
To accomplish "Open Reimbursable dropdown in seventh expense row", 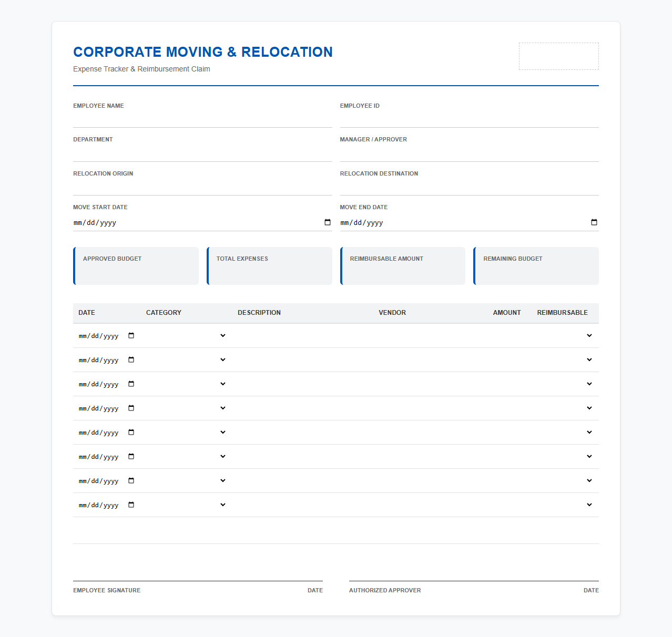I will click(x=565, y=480).
